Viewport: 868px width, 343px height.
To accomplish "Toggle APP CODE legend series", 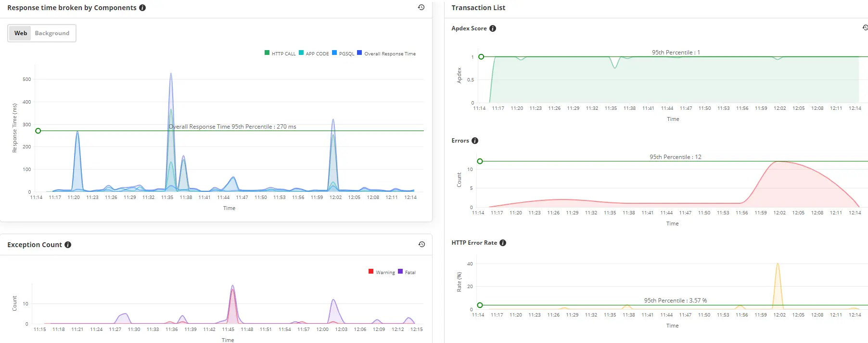I will click(314, 53).
